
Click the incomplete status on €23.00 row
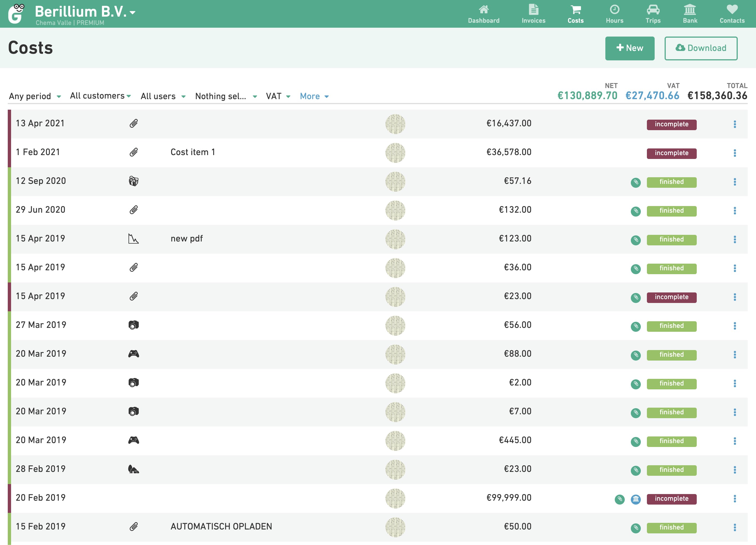point(671,297)
